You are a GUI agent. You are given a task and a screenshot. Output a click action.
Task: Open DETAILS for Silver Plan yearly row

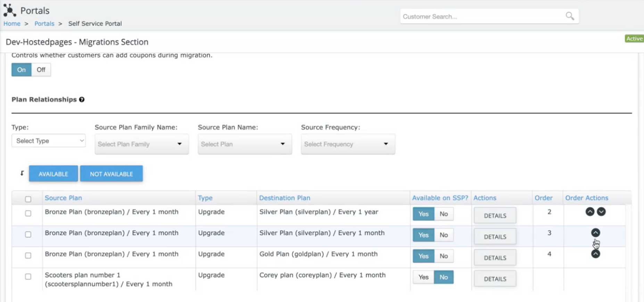[495, 215]
